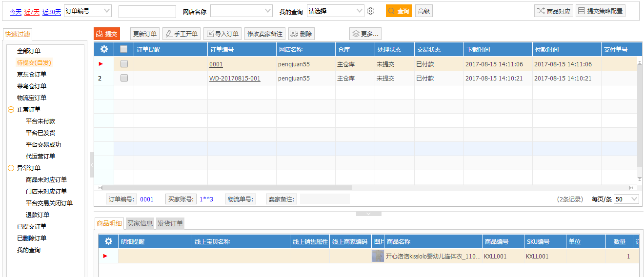Click the gear icon beside 我的查询 dropdown
This screenshot has height=277, width=644.
coord(370,11)
